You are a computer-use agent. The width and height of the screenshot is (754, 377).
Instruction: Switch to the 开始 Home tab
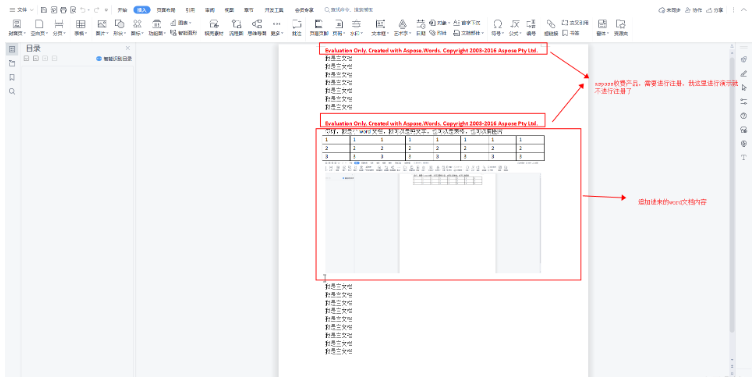123,10
